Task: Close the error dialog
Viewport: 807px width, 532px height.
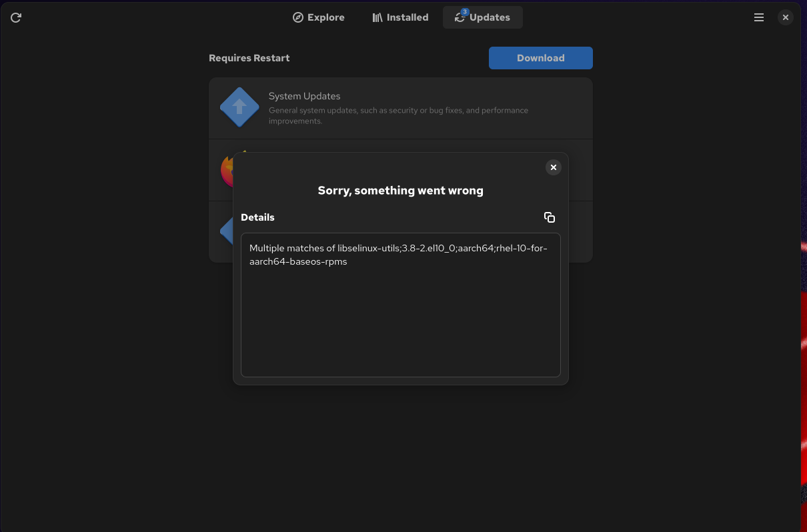Action: tap(554, 167)
